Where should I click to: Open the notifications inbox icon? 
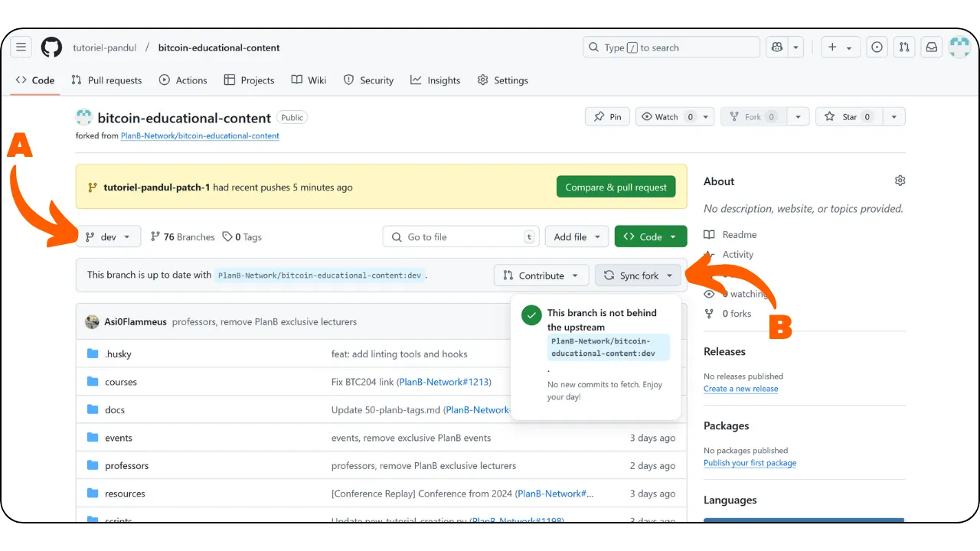pos(932,47)
